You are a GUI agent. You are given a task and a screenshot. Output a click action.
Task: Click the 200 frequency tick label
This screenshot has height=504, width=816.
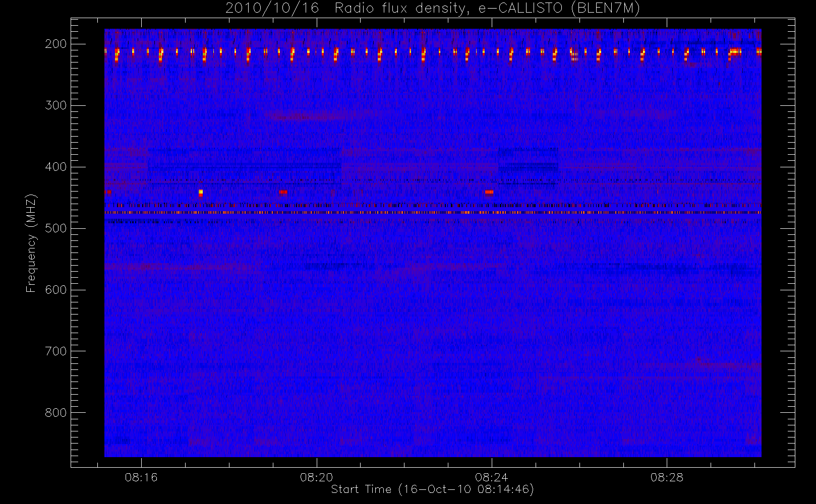(56, 44)
